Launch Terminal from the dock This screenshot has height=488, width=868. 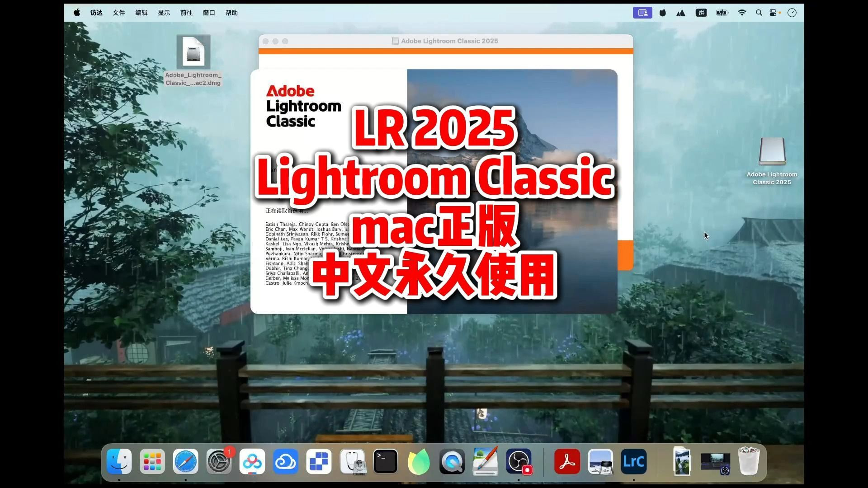coord(386,461)
